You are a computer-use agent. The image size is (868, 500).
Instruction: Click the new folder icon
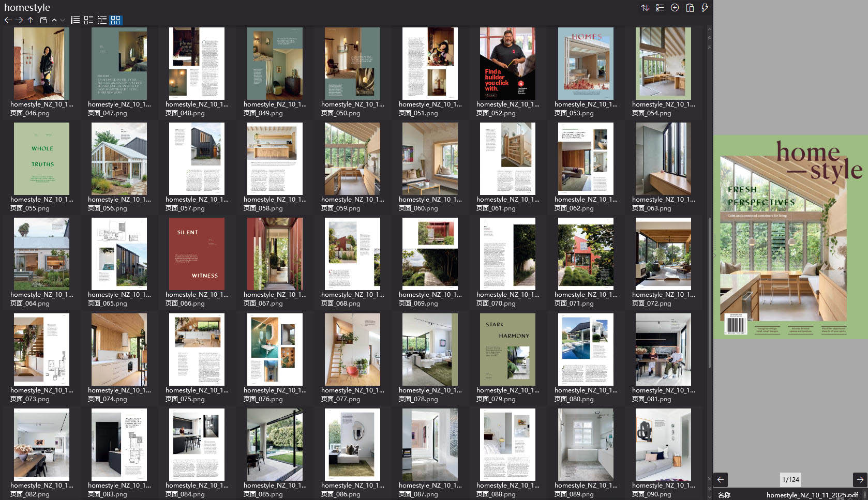(x=43, y=20)
